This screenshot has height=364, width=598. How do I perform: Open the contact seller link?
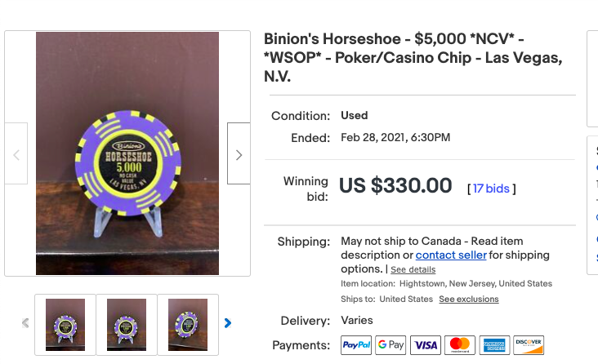(x=451, y=255)
